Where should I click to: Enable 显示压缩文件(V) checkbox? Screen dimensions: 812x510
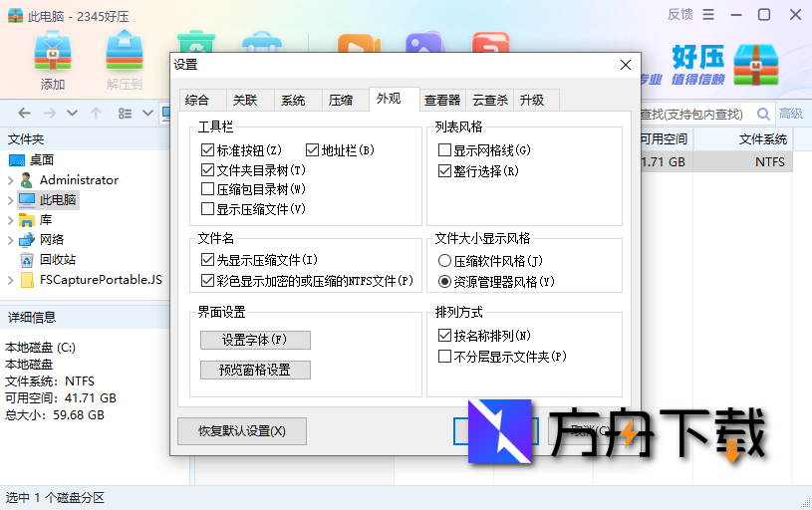tap(207, 208)
